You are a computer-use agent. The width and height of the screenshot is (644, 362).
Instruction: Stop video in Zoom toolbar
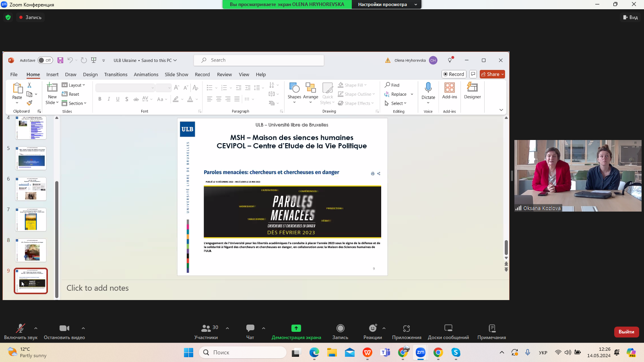click(x=64, y=329)
